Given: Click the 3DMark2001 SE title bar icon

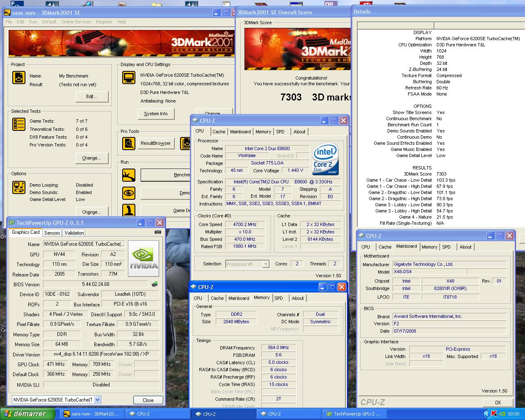Looking at the screenshot, I should (7, 13).
